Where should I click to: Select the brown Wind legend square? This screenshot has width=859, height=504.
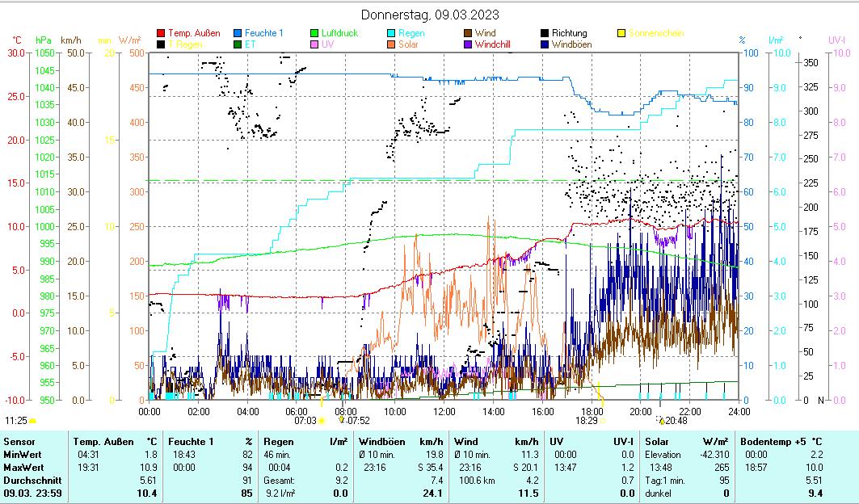[x=468, y=33]
